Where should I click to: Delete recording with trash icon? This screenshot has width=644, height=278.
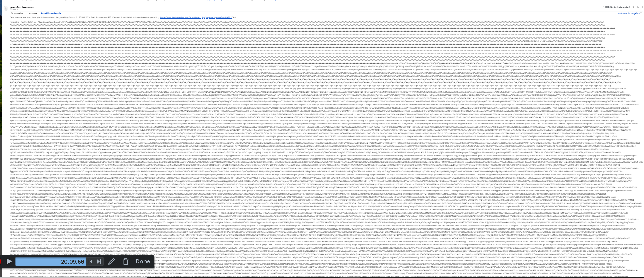tap(125, 262)
